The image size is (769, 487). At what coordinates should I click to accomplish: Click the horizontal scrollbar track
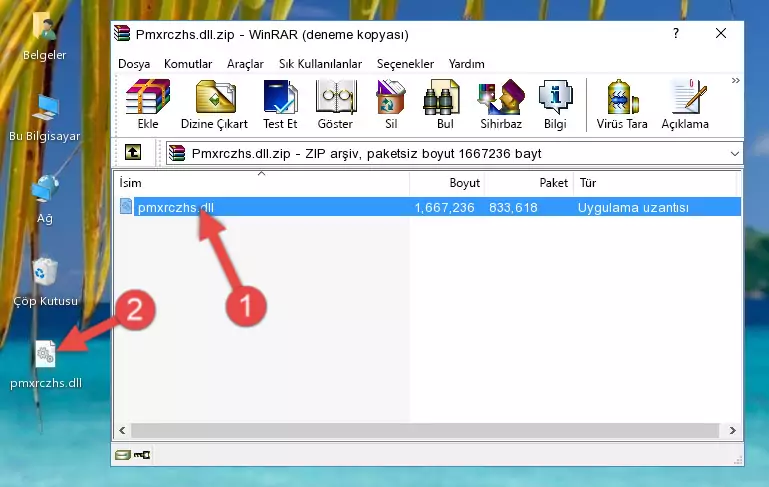click(x=425, y=430)
